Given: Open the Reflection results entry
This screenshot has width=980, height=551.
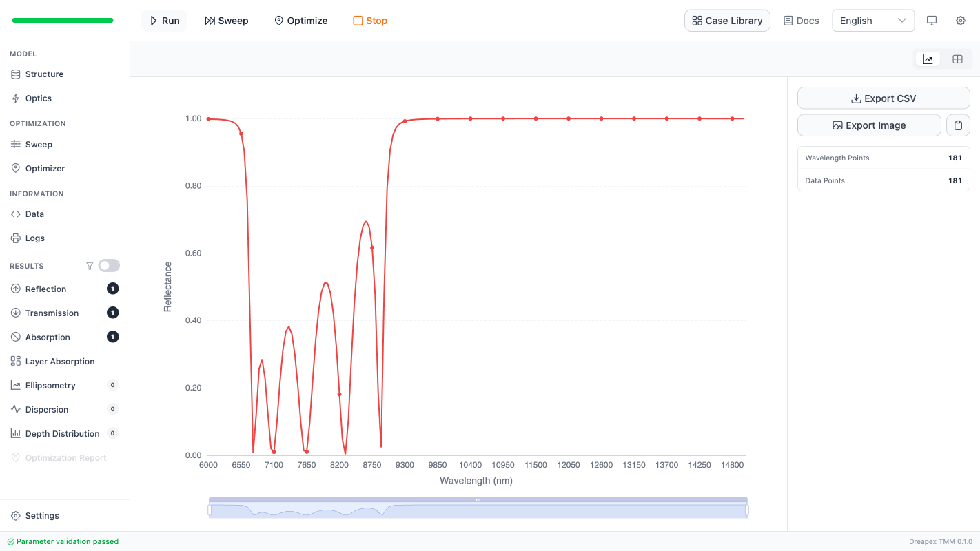Looking at the screenshot, I should click(x=46, y=289).
